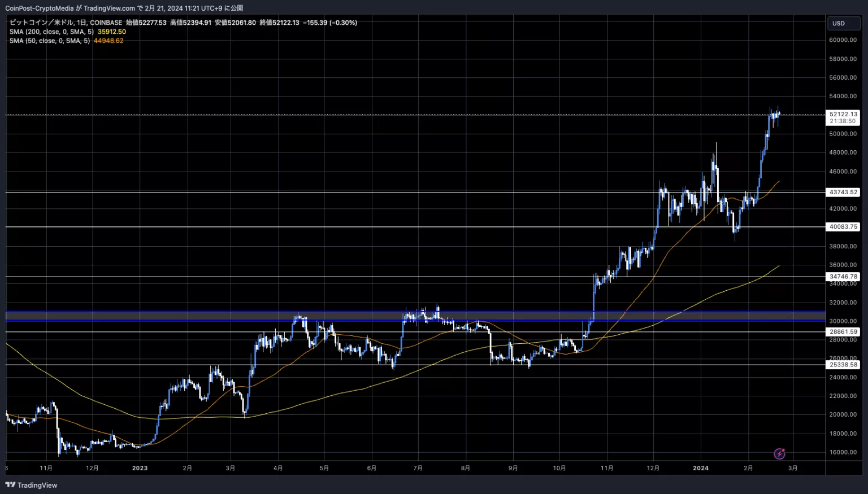Select the SMA 50 indicator legend
The width and height of the screenshot is (868, 494).
pos(50,41)
